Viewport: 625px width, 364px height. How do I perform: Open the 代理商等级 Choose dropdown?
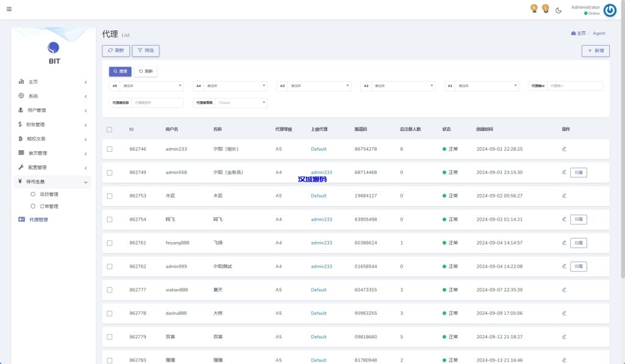coord(241,103)
